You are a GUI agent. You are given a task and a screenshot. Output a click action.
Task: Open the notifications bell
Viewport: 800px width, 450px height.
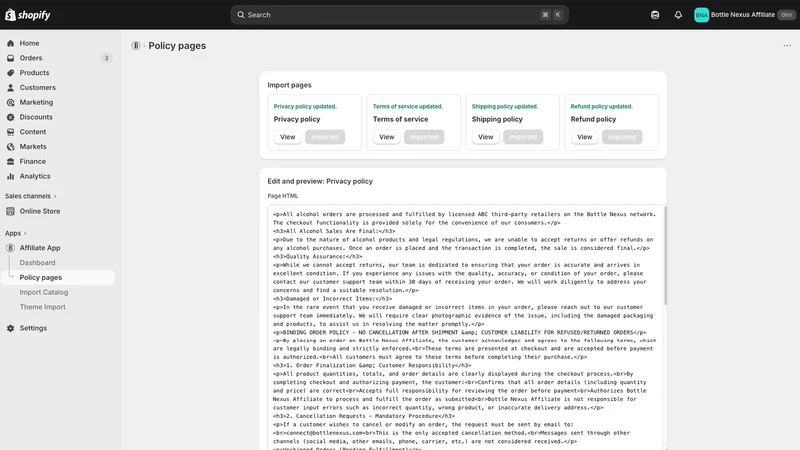click(678, 15)
